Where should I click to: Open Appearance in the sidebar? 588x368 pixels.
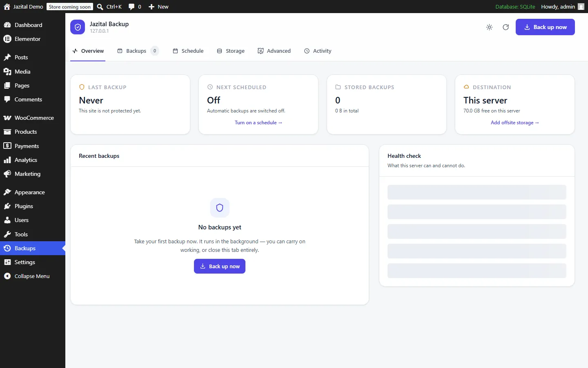click(33, 192)
